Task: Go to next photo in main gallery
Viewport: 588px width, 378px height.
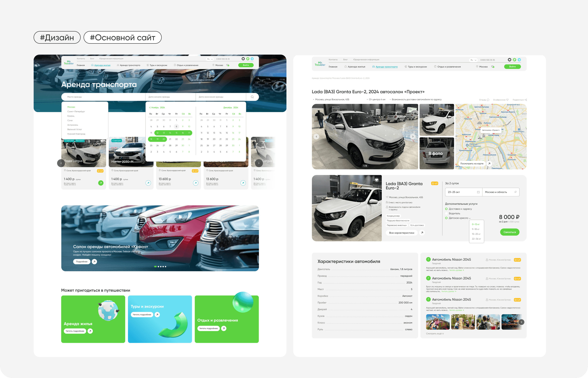Action: click(413, 136)
